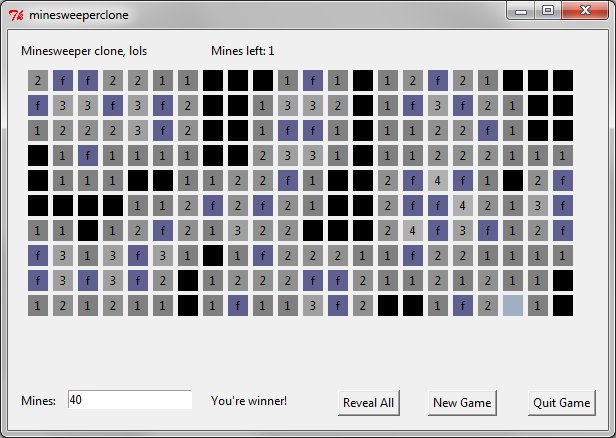The height and width of the screenshot is (438, 616).
Task: Click top-row flag between two 2 cells
Action: tap(438, 81)
